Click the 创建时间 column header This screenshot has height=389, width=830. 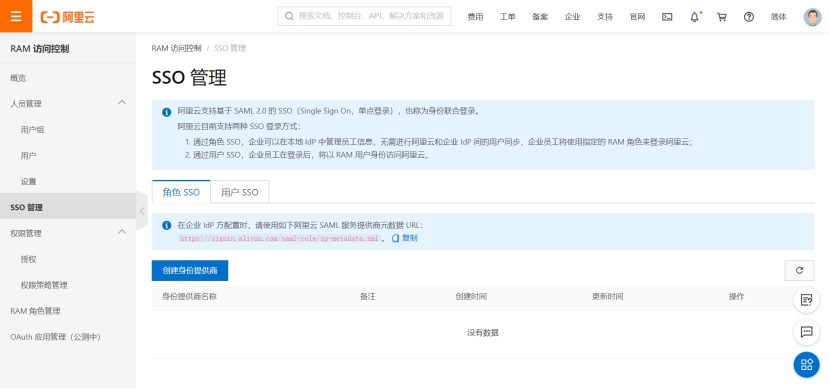(471, 296)
